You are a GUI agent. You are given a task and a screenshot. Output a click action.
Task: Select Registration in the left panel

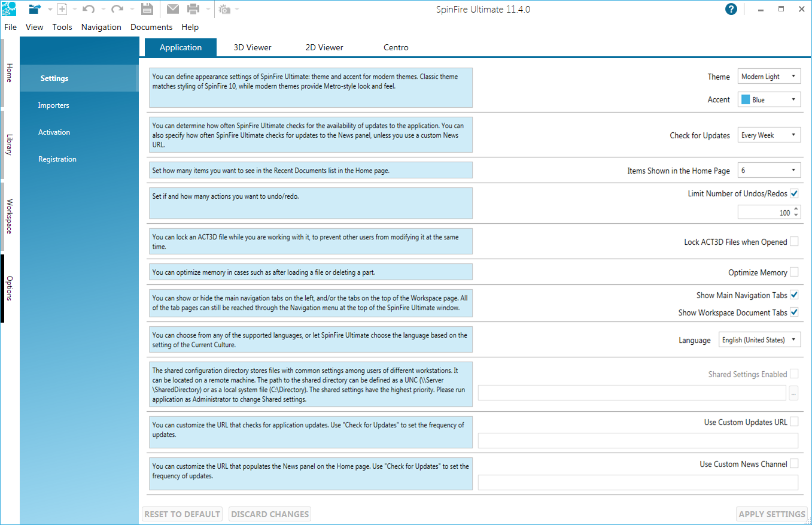click(x=78, y=159)
